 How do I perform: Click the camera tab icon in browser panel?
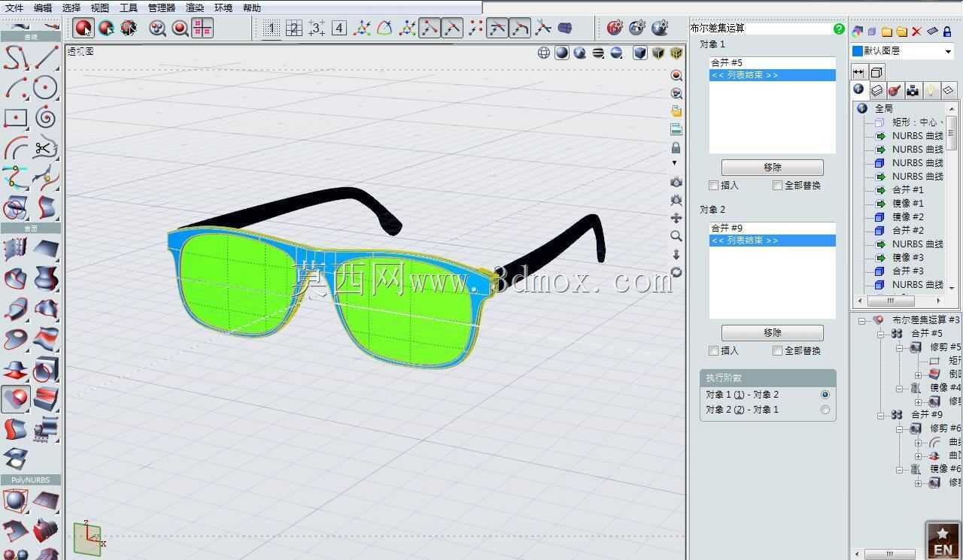[913, 90]
